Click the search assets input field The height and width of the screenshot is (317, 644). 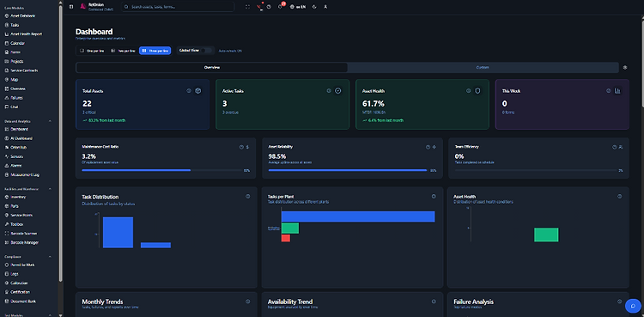click(x=178, y=7)
